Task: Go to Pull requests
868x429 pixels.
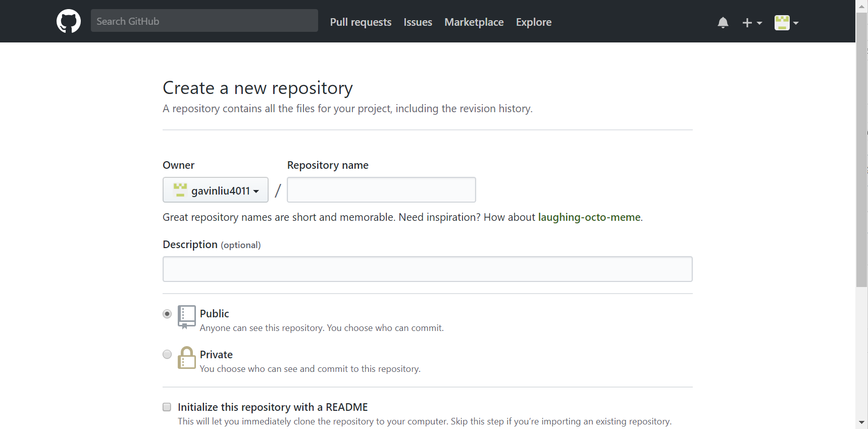Action: pyautogui.click(x=361, y=22)
